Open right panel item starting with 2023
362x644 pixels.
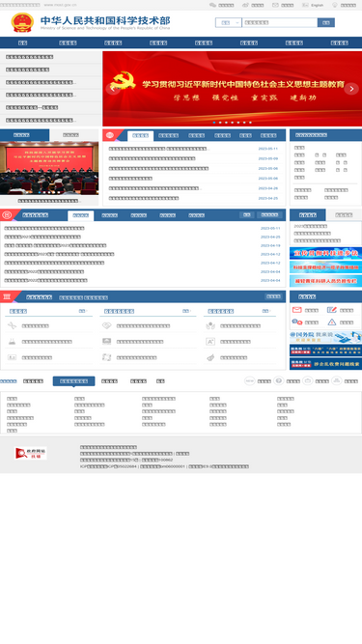(x=310, y=226)
